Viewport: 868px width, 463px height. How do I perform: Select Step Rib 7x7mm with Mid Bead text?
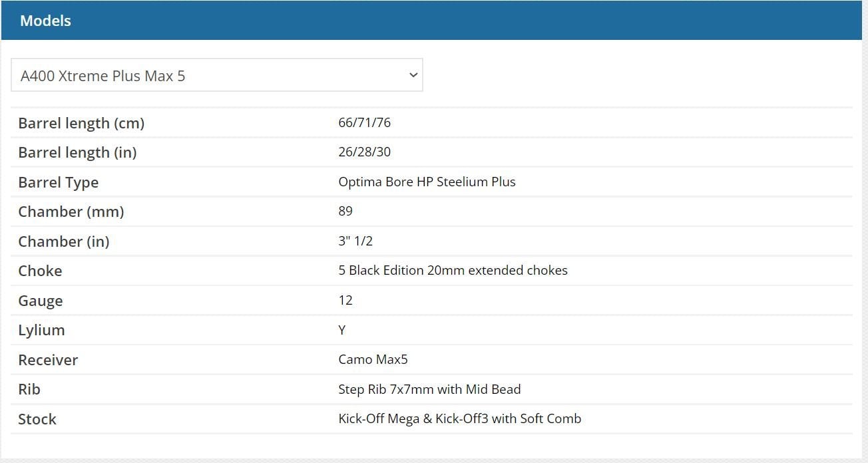pos(429,389)
